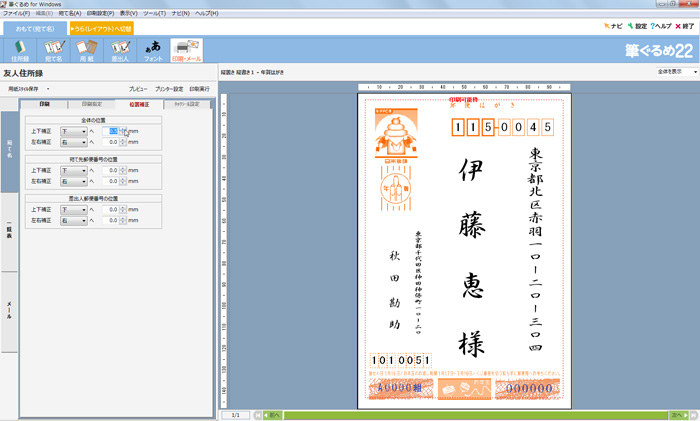Viewport: 700px width, 421px height.
Task: Select the 用紙 paper icon
Action: pyautogui.click(x=86, y=50)
